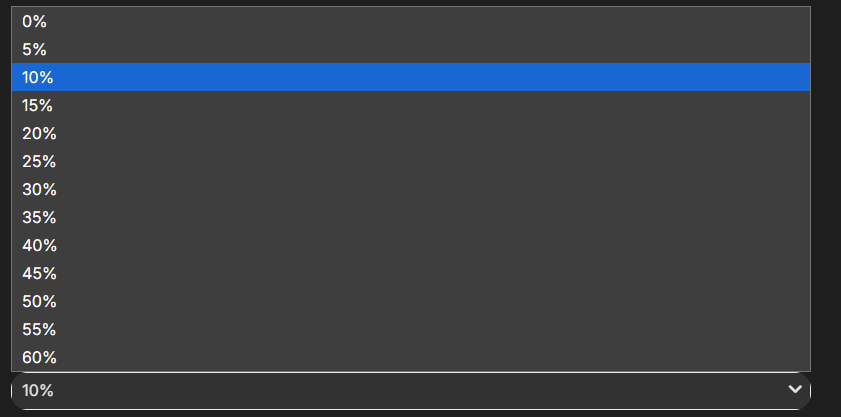Viewport: 841px width, 417px height.
Task: Choose 5% from the list
Action: [411, 49]
